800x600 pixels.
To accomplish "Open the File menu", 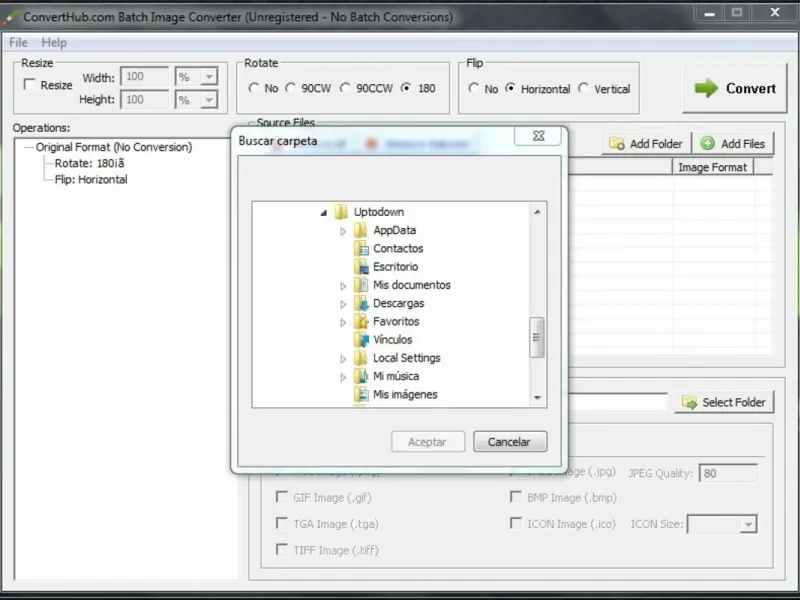I will click(x=18, y=42).
